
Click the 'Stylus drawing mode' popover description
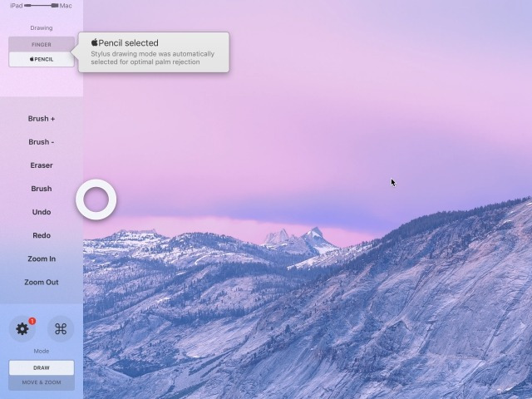click(153, 58)
